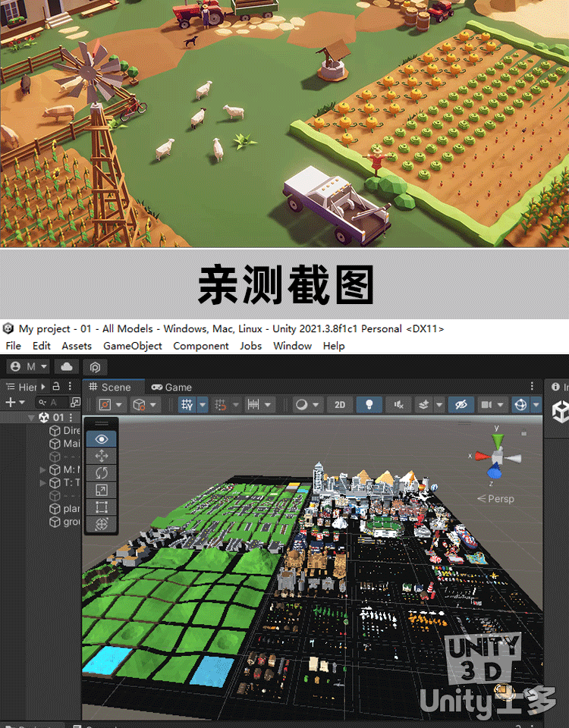
Task: Select the Rect tool in Scene overlay
Action: coord(101,507)
